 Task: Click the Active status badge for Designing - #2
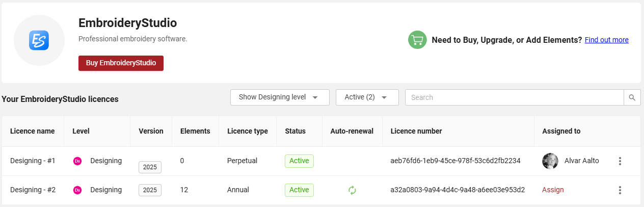299,190
